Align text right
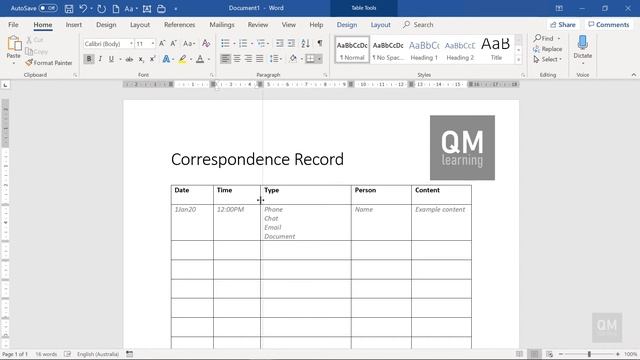 (x=248, y=59)
